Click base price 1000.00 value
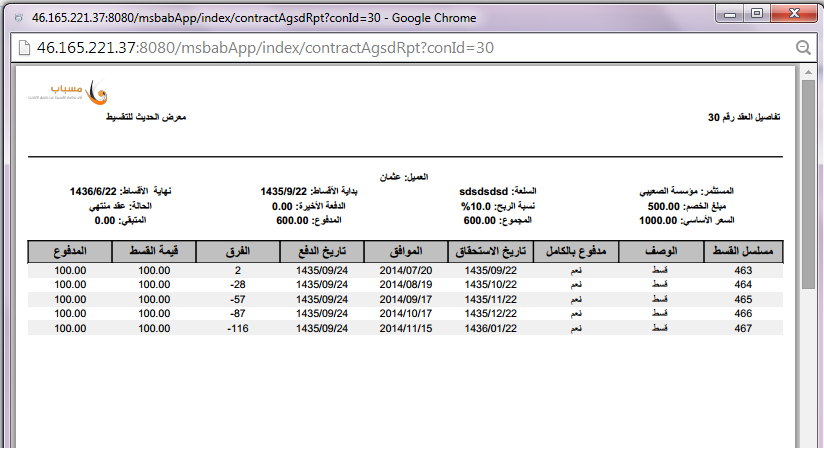 [x=658, y=220]
